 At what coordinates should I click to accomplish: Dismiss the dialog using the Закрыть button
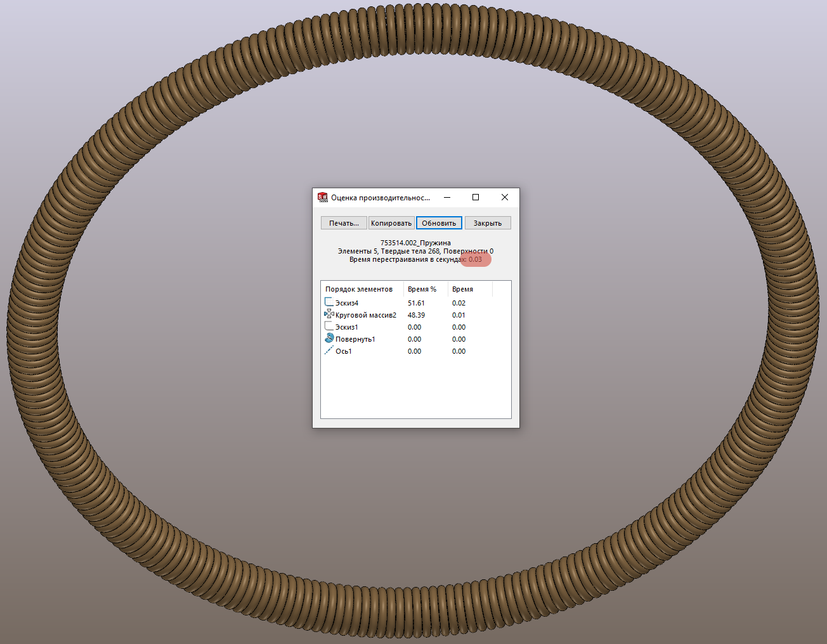pyautogui.click(x=487, y=223)
